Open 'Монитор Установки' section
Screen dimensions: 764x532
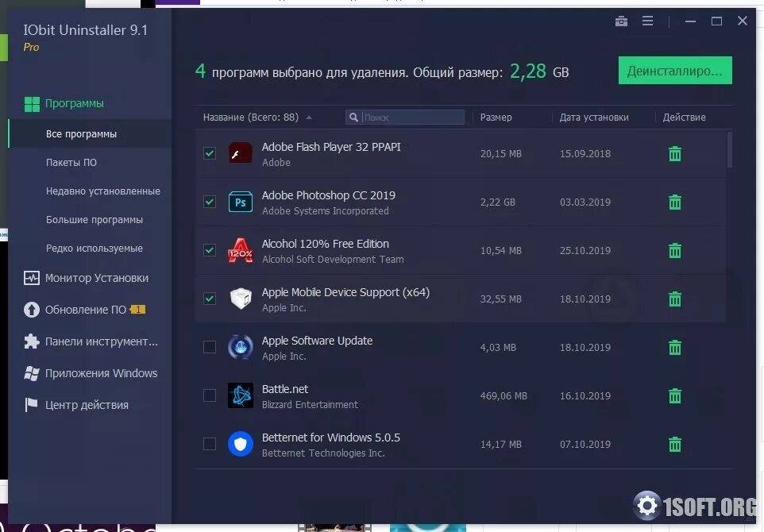point(96,278)
